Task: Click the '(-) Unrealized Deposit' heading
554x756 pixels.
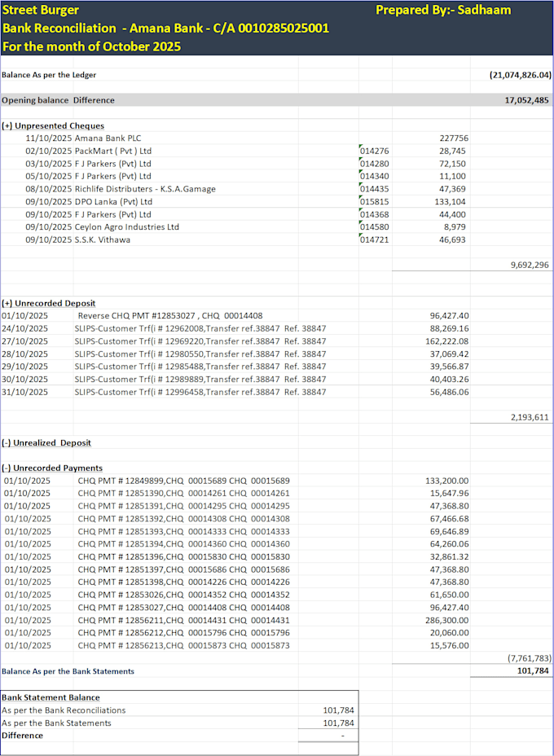Action: tap(46, 442)
